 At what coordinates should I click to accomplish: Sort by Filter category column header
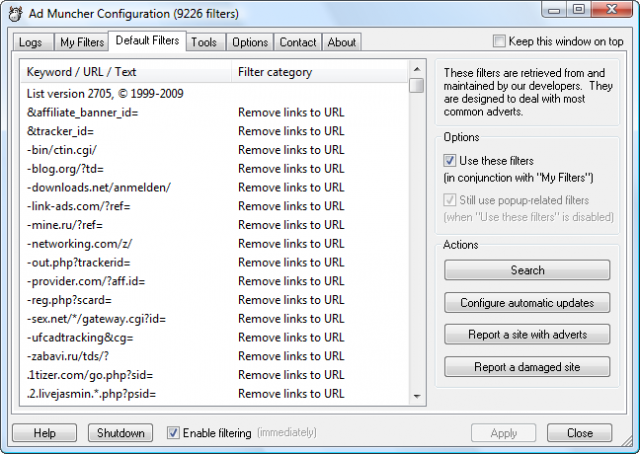(320, 72)
